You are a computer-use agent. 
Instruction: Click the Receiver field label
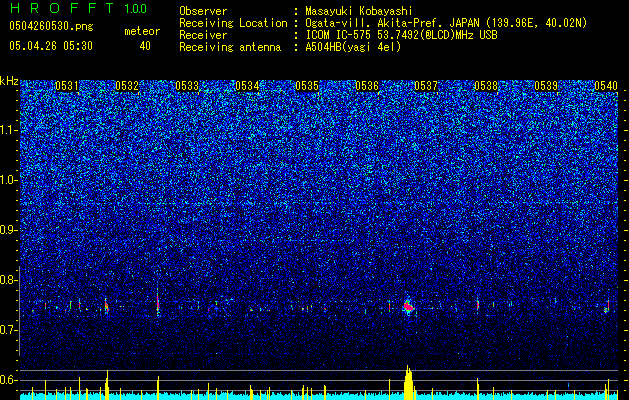(203, 35)
